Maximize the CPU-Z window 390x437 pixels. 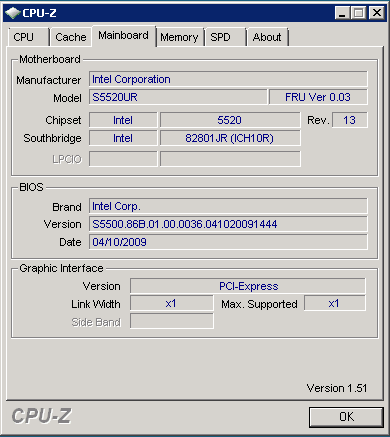click(359, 13)
